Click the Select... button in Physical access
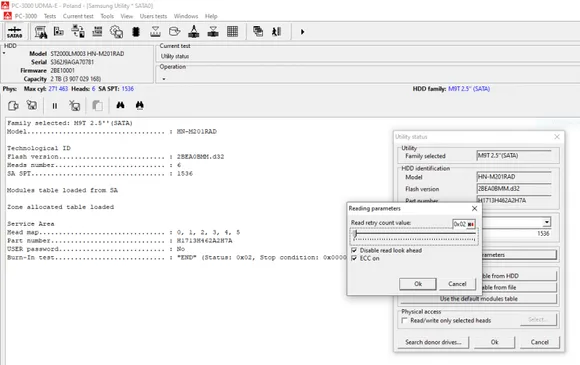This screenshot has height=365, width=580. click(x=538, y=320)
